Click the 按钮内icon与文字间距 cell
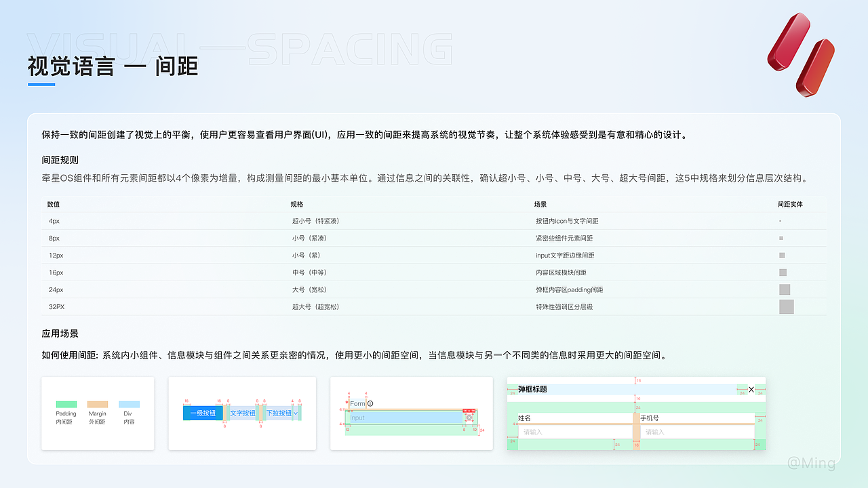The width and height of the screenshot is (868, 488). [x=567, y=221]
